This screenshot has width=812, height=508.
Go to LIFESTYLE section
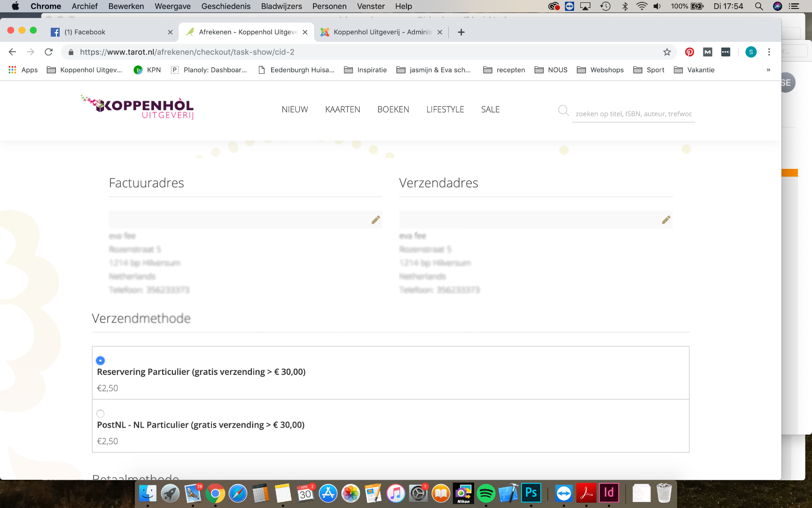445,110
